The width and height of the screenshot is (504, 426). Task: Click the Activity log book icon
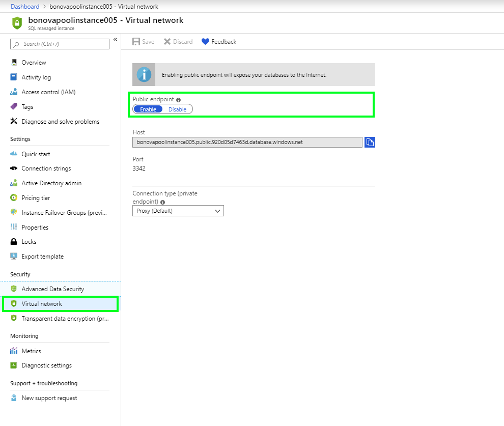[14, 77]
